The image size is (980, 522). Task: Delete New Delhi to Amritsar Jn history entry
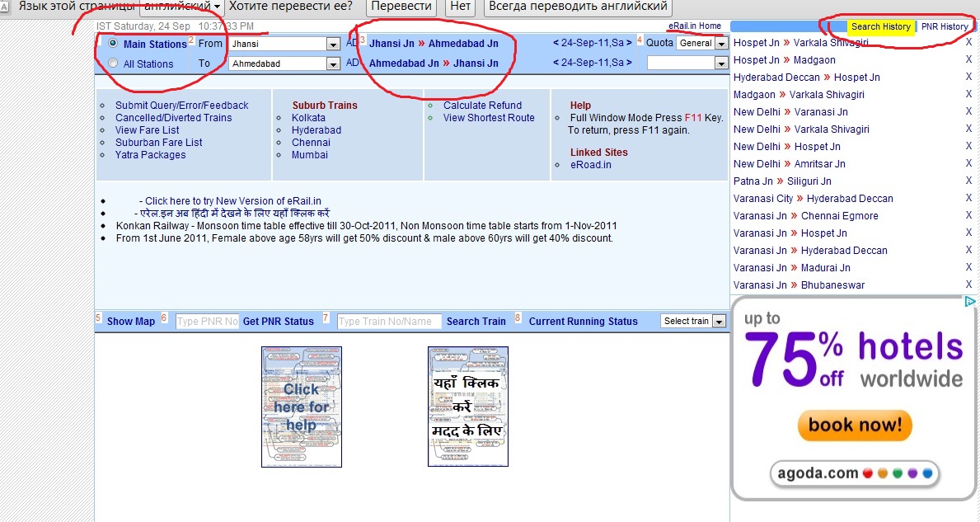(968, 164)
